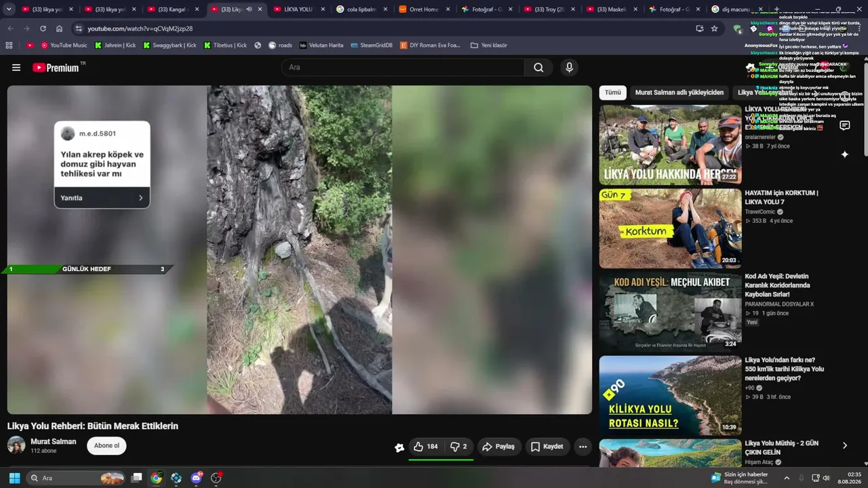
Task: Bookmark this page with the star icon
Action: pyautogui.click(x=714, y=28)
